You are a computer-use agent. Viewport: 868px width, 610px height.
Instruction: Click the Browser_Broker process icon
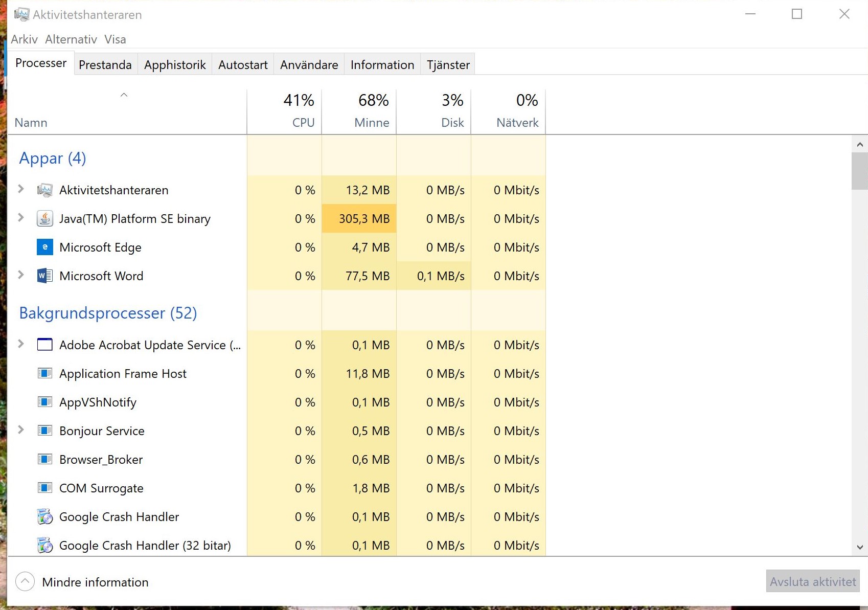point(45,459)
